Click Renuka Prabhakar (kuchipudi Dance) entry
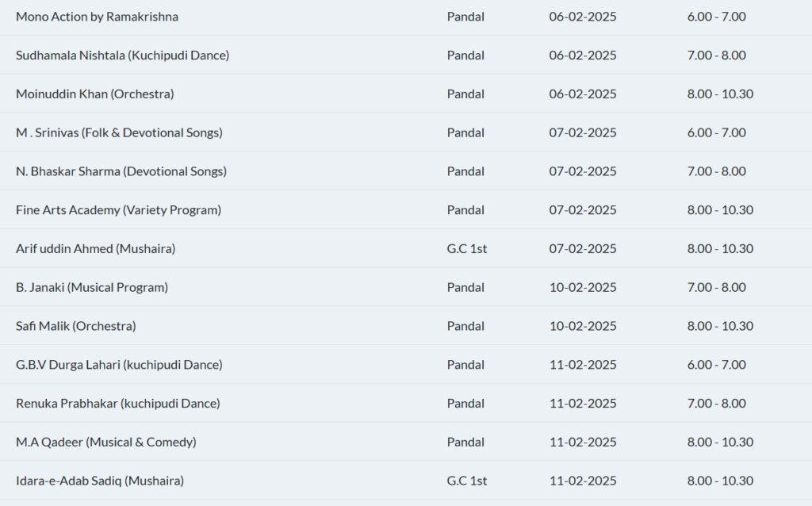812x506 pixels. tap(117, 404)
